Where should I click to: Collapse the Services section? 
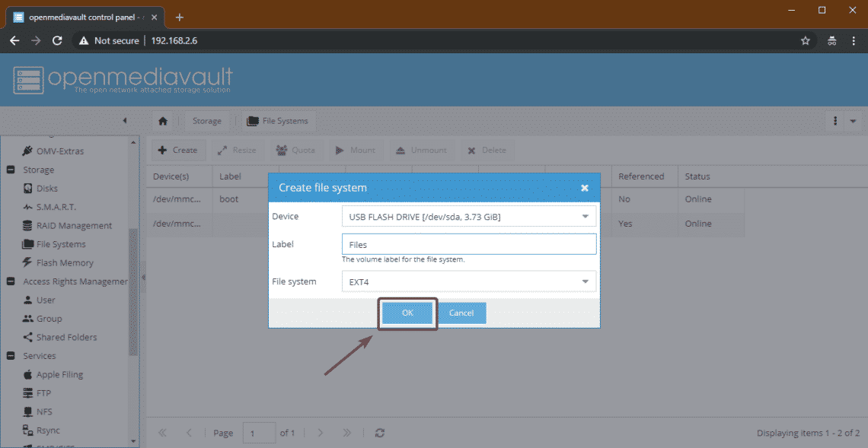point(11,356)
